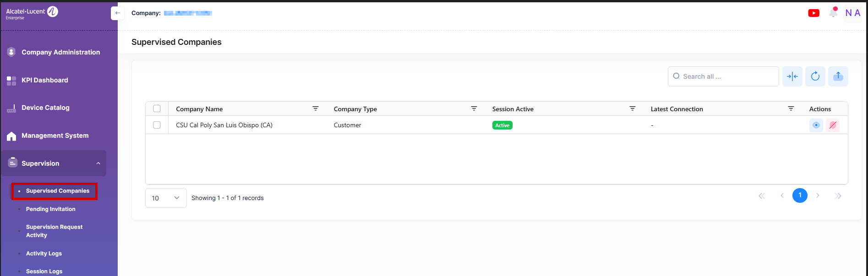Check the CSU Cal Poly row checkbox
The image size is (868, 276).
[x=157, y=125]
